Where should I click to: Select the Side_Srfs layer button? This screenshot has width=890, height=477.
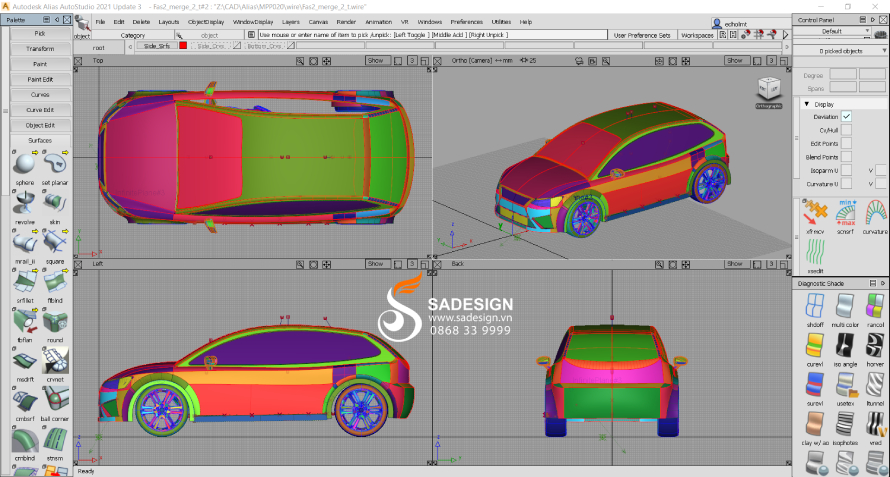pos(157,45)
